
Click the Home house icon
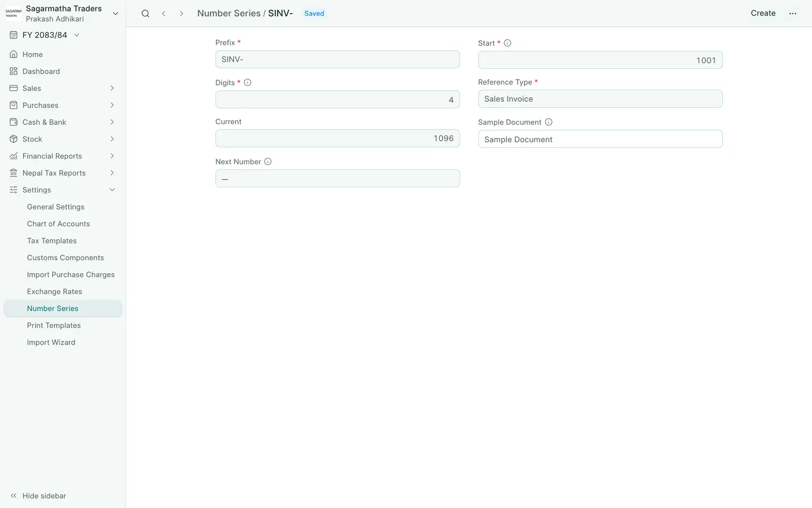[x=14, y=54]
